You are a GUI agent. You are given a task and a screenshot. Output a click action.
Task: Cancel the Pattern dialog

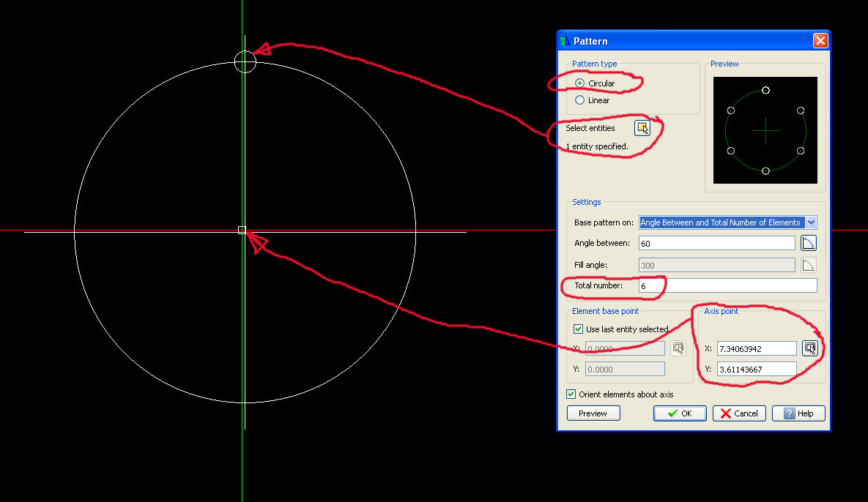point(739,413)
